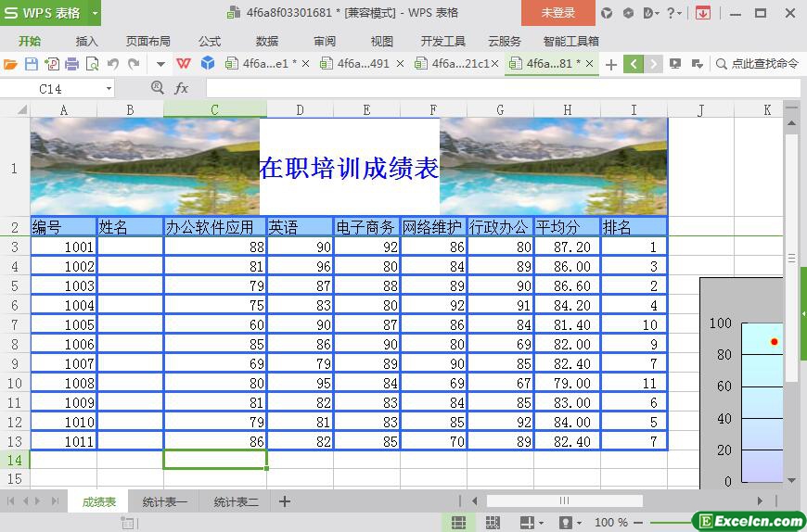
Task: Click the save icon in quick toolbar
Action: pos(32,64)
